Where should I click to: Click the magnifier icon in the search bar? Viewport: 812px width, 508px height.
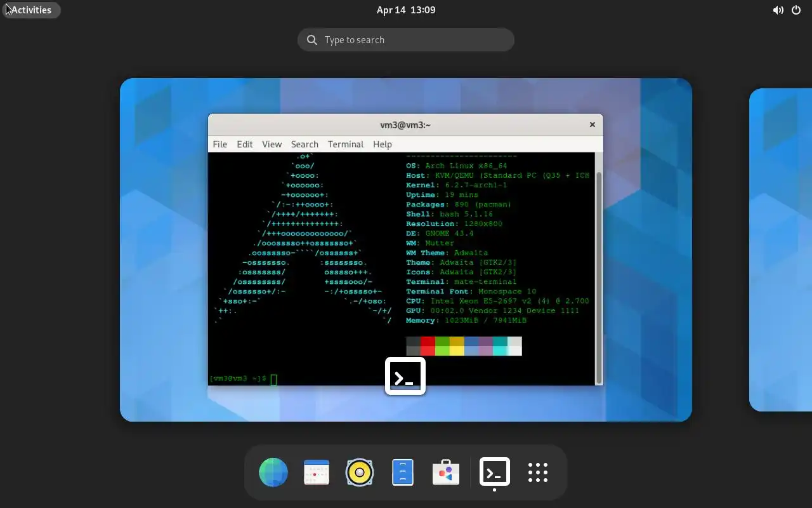[x=312, y=40]
